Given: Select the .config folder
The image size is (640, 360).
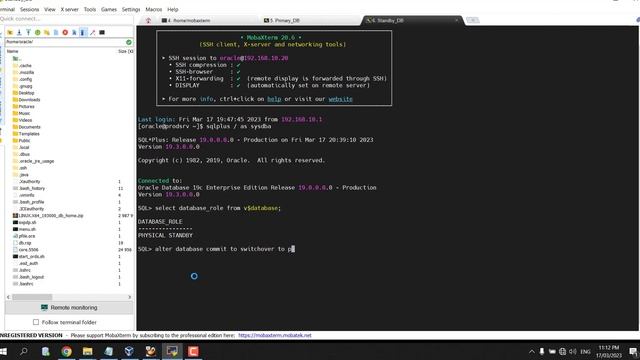Looking at the screenshot, I should pos(26,79).
